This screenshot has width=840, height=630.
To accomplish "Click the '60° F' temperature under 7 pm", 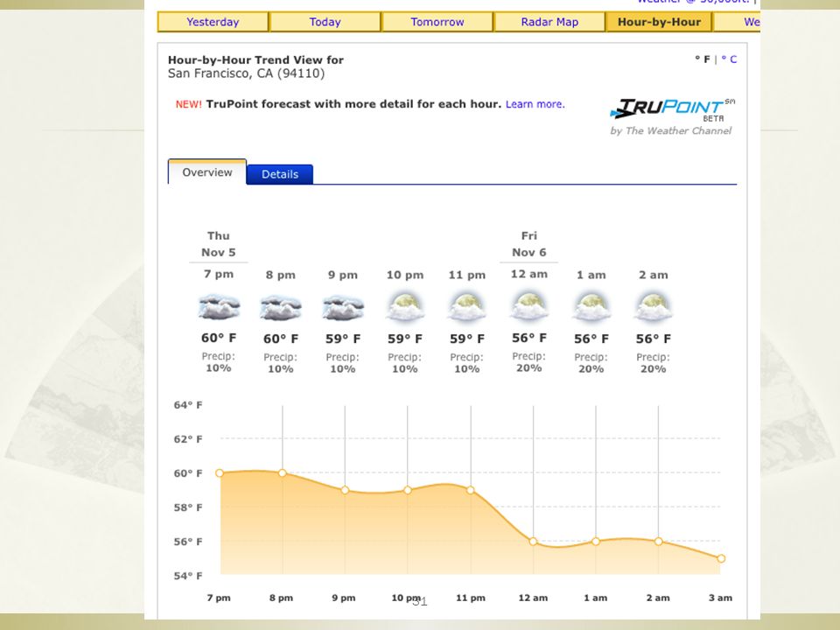I will coord(219,338).
